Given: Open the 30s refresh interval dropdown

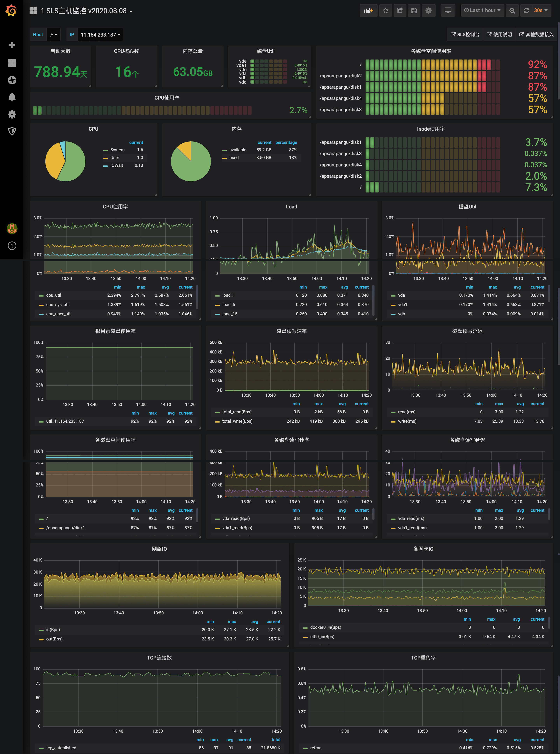Looking at the screenshot, I should pos(541,10).
